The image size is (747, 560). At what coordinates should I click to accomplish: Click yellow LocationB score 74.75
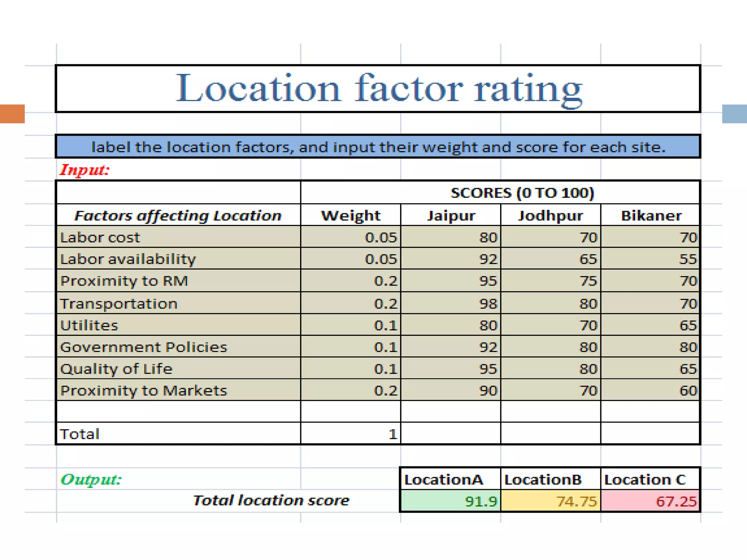coord(550,501)
